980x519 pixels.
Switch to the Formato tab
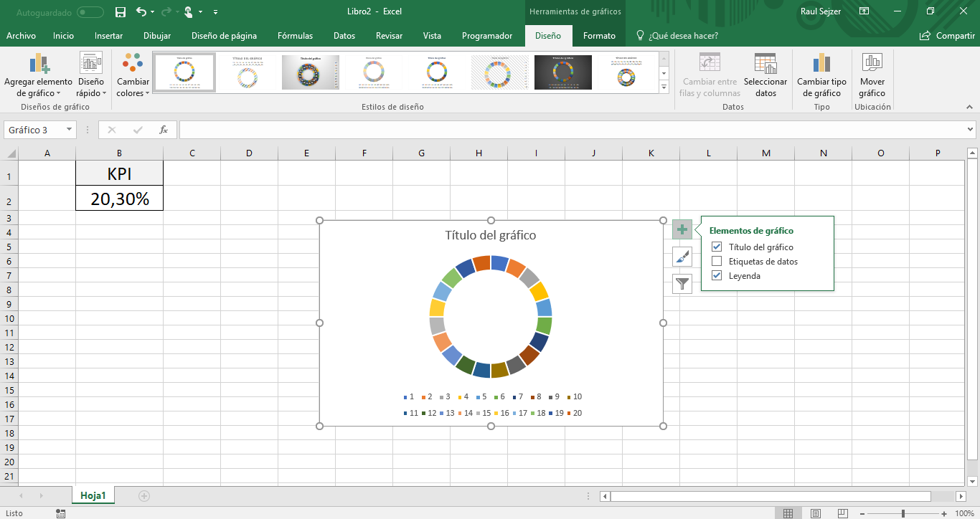tap(599, 34)
